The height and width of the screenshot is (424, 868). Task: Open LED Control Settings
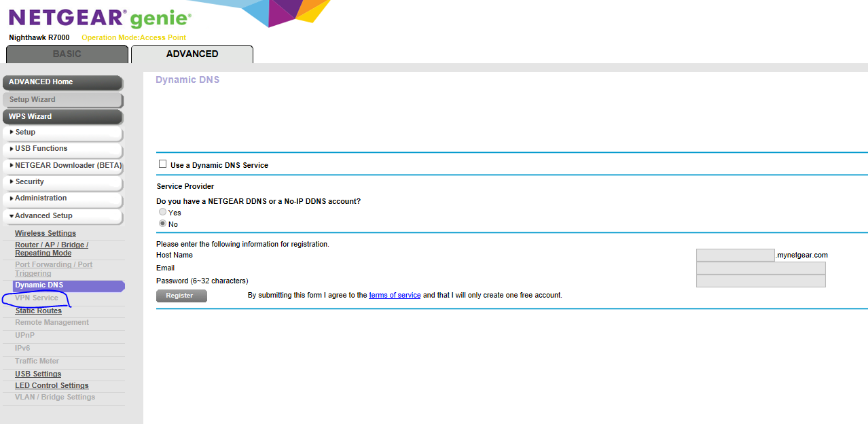click(52, 385)
